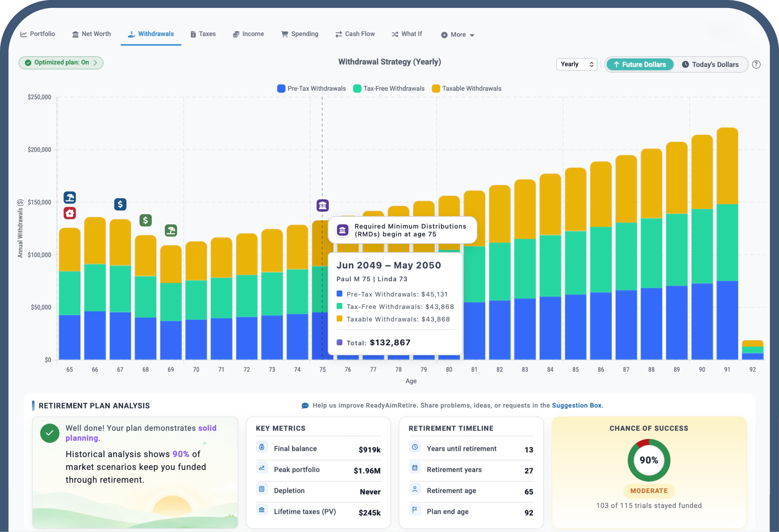Click the blue dollar marker above age 67
Image resolution: width=779 pixels, height=532 pixels.
coord(120,204)
